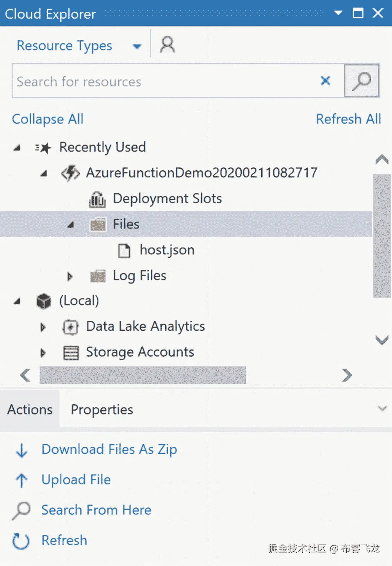Clear the search box with the X
This screenshot has height=566, width=392.
pos(325,81)
